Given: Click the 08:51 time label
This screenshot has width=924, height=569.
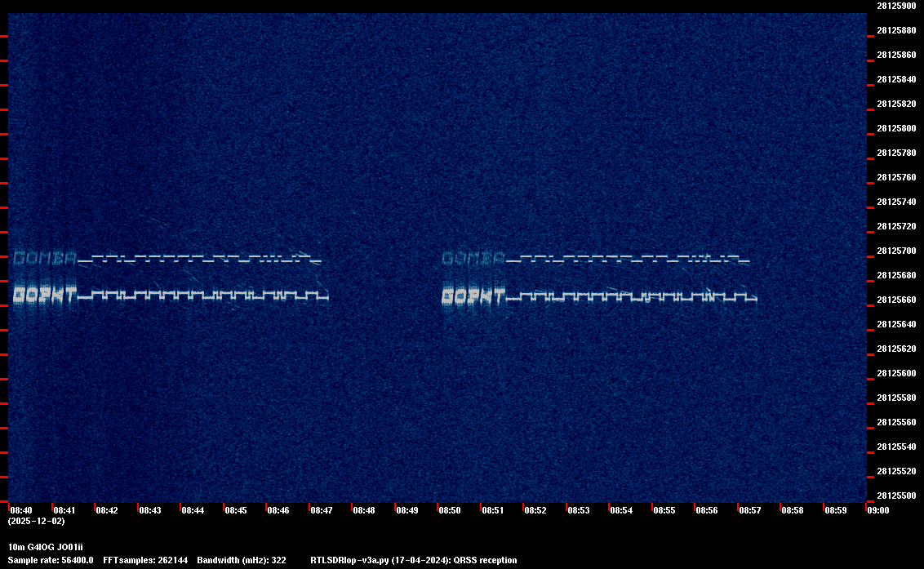Looking at the screenshot, I should coord(493,510).
